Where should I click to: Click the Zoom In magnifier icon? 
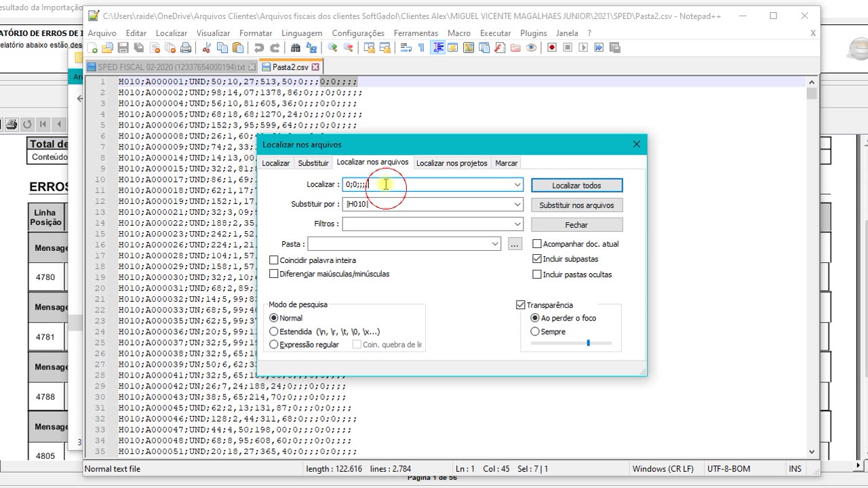click(332, 47)
